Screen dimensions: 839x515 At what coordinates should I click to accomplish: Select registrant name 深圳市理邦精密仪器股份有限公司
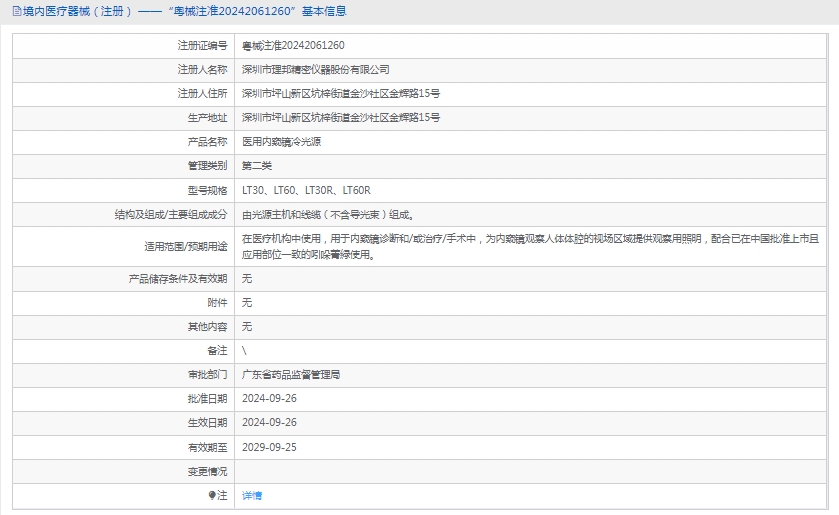point(315,69)
